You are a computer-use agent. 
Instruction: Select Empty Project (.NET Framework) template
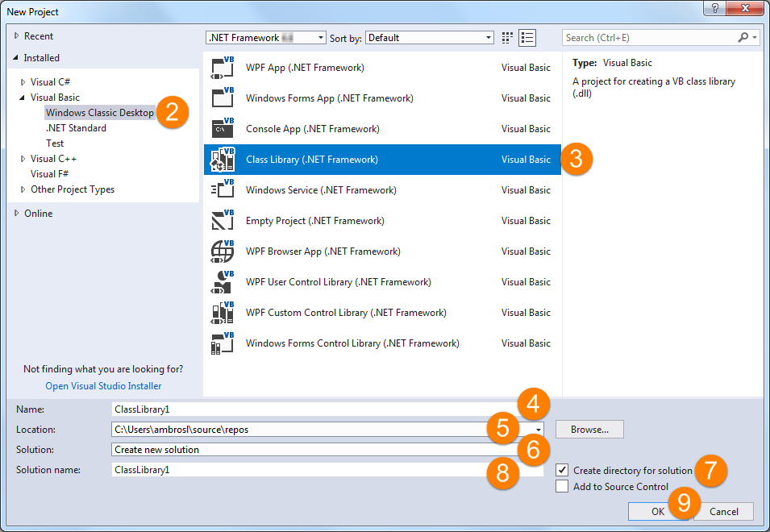pos(382,220)
